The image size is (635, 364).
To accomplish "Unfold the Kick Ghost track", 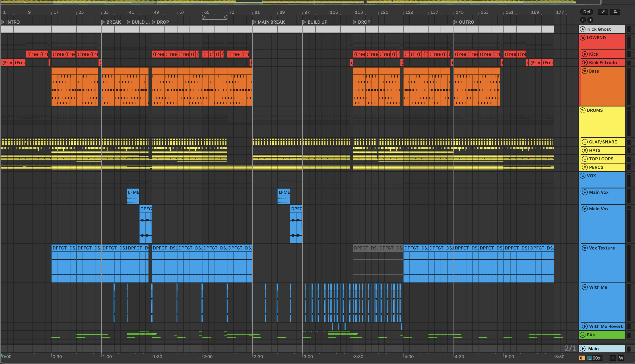I will click(583, 29).
